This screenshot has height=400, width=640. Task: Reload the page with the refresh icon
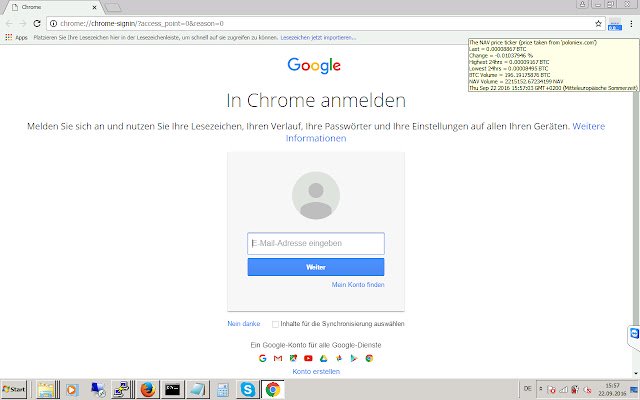point(37,24)
